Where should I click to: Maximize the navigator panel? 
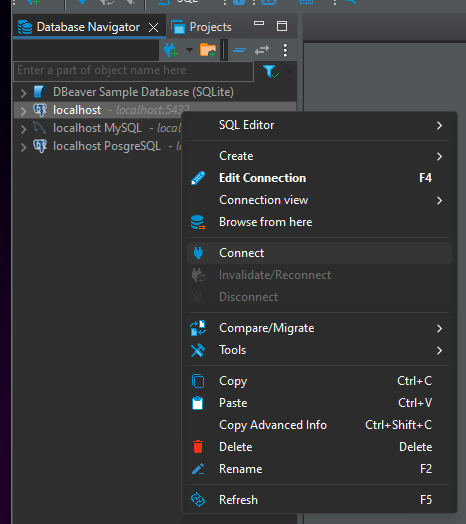282,26
